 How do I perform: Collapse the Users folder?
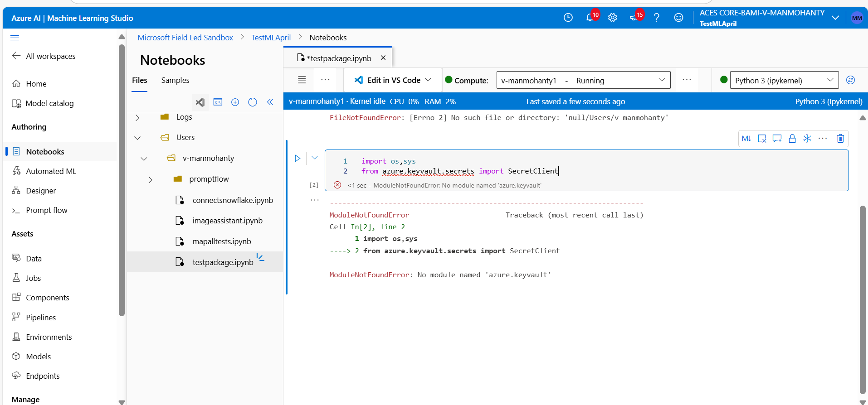[137, 138]
